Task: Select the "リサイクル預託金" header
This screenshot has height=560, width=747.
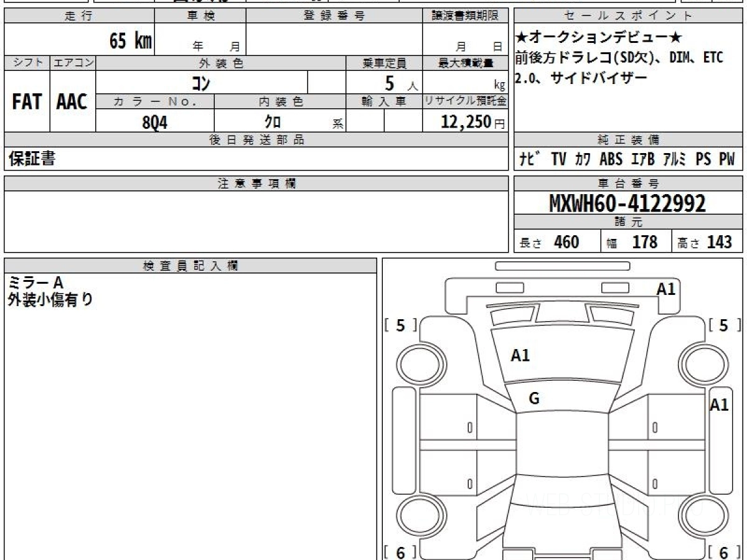Action: click(466, 101)
